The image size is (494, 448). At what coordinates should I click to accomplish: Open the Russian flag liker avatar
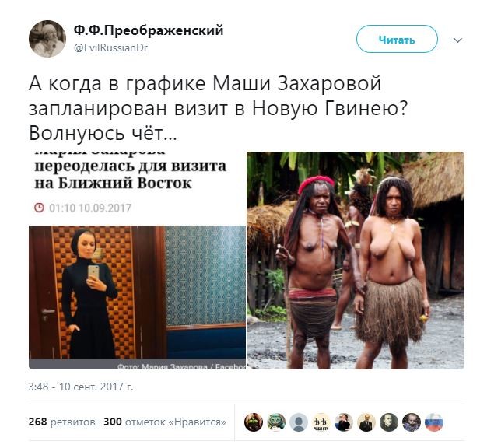point(434,422)
